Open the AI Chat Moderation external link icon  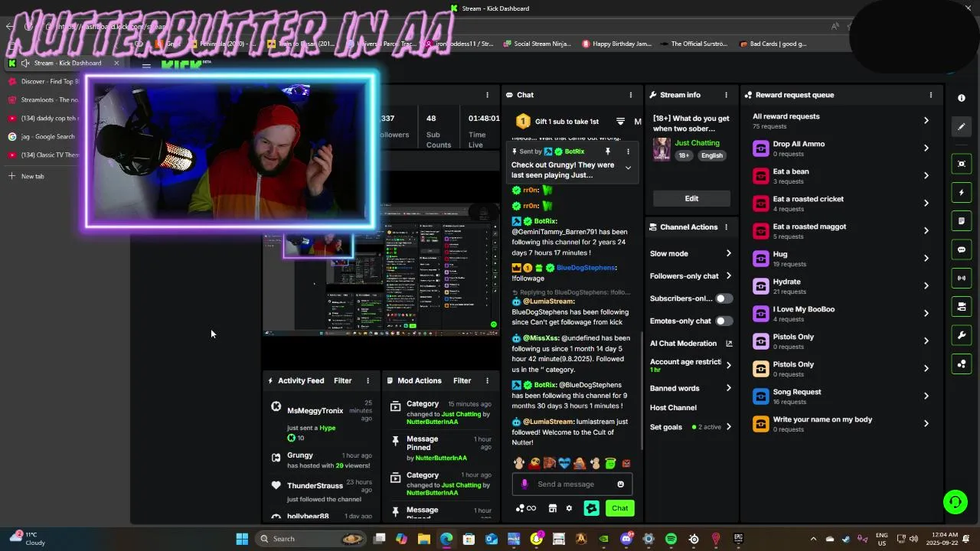[x=729, y=344]
